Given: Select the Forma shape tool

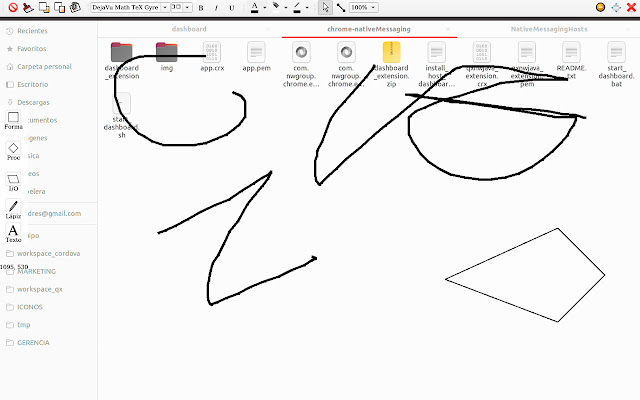Looking at the screenshot, I should (13, 119).
